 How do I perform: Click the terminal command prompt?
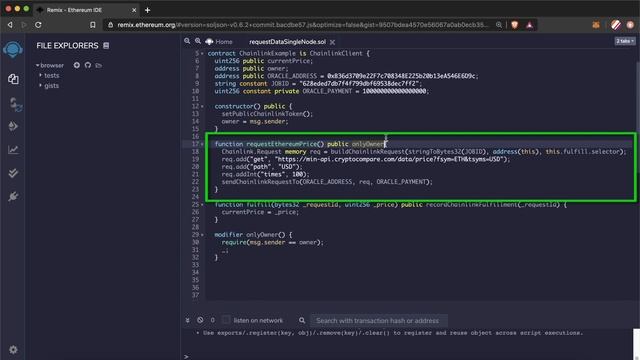[x=186, y=356]
